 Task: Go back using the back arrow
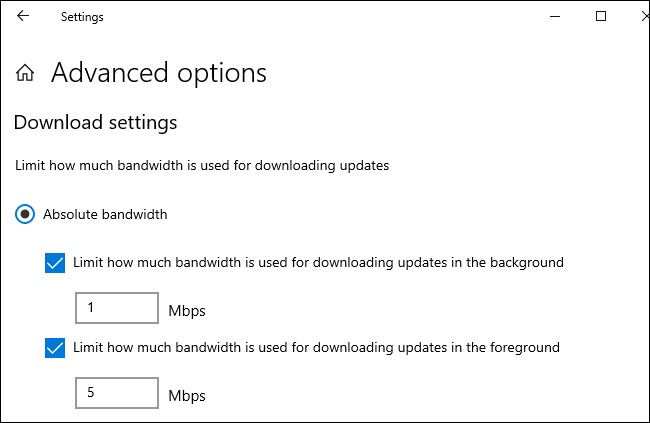(x=23, y=16)
